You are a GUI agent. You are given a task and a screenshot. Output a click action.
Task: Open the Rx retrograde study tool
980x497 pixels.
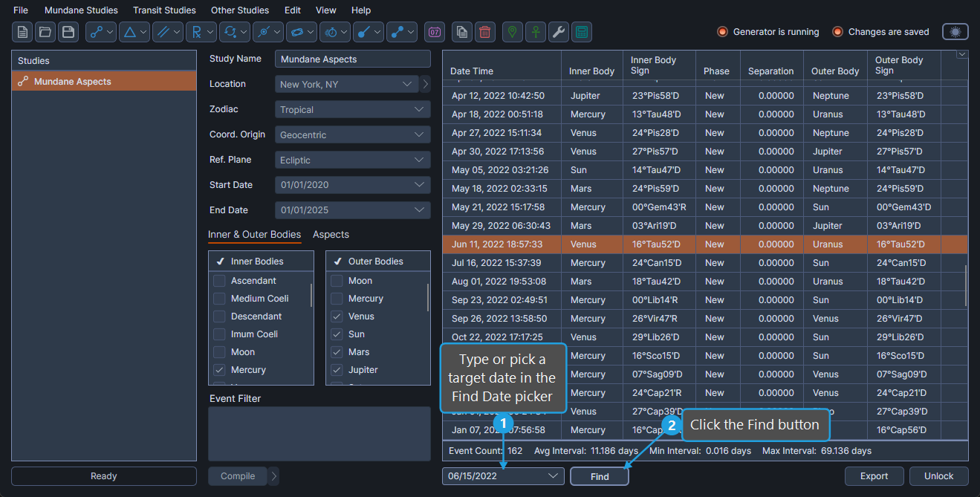(x=201, y=32)
